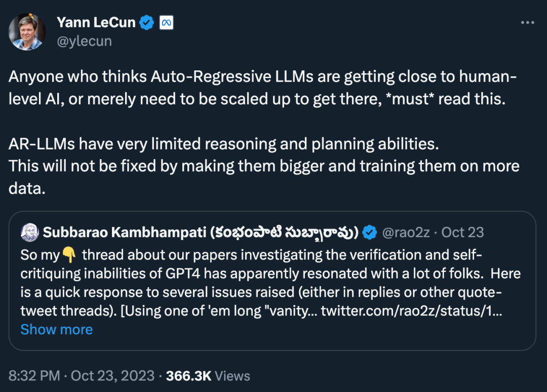Viewport: 547px width, 392px height.
Task: Click the Meta affiliate badge next to Yann LeCun
Action: click(x=167, y=22)
